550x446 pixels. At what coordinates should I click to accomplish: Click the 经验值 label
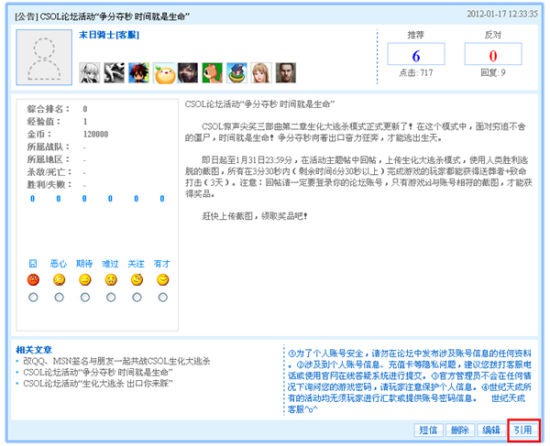click(x=44, y=122)
